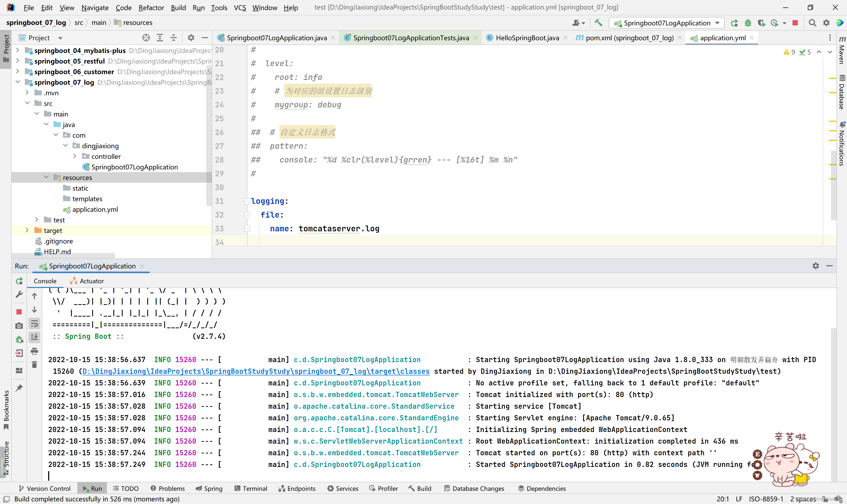Click the Build project hammer icon
847x504 pixels.
(598, 23)
